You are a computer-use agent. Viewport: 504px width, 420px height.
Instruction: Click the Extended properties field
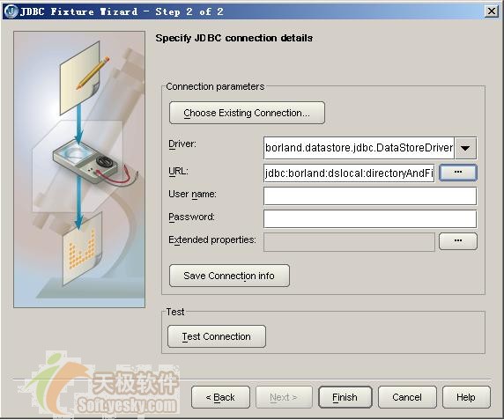click(349, 242)
